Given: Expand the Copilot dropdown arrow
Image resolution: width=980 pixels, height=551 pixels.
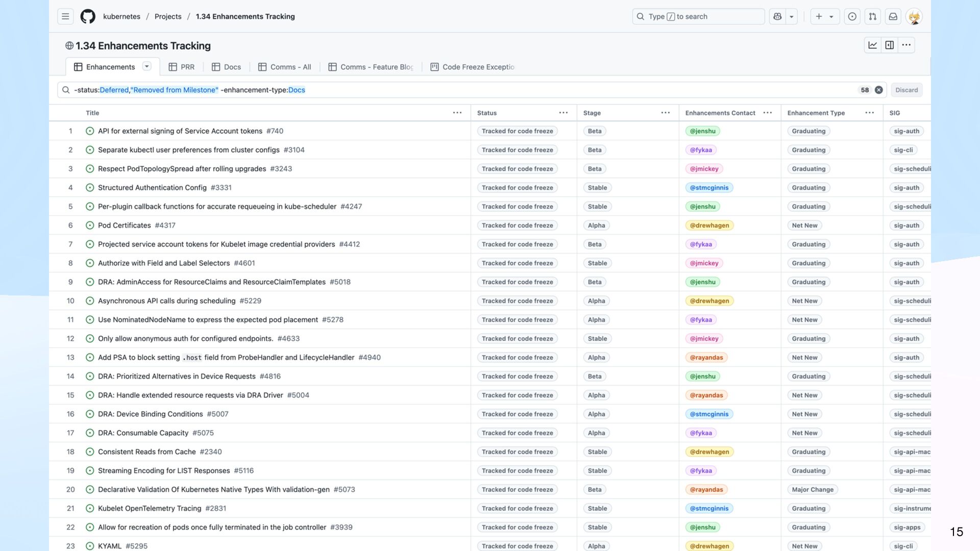Looking at the screenshot, I should coord(792,16).
